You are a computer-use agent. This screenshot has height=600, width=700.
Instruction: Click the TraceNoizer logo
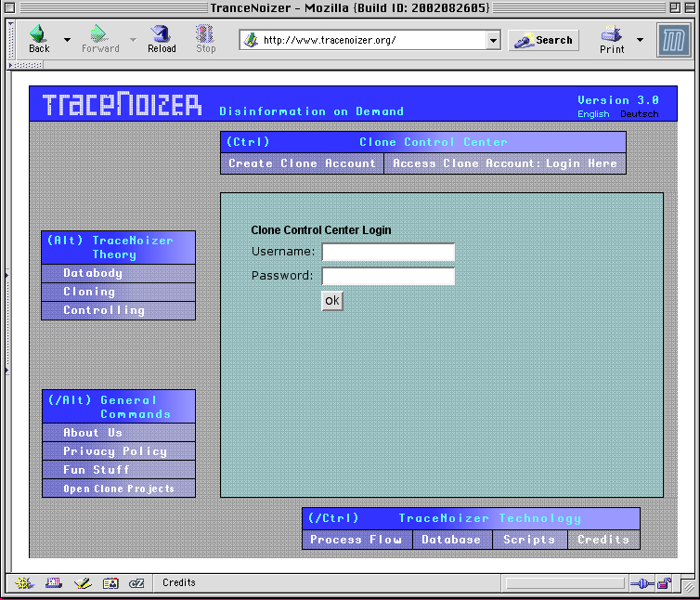click(122, 104)
